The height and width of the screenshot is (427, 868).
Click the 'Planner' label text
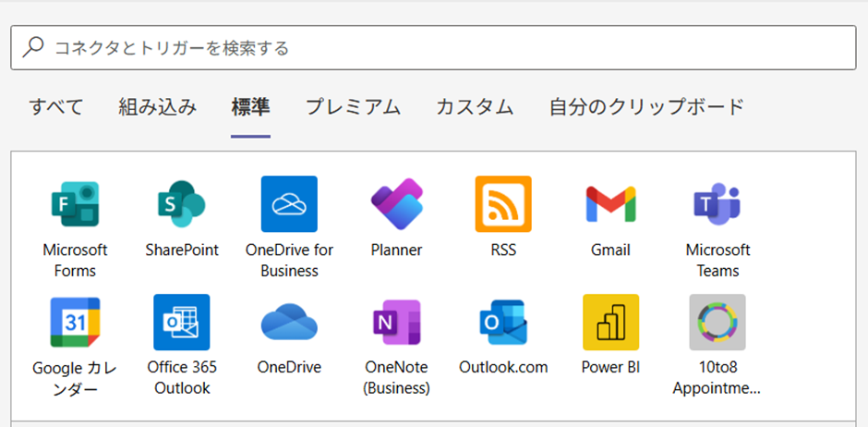click(396, 250)
